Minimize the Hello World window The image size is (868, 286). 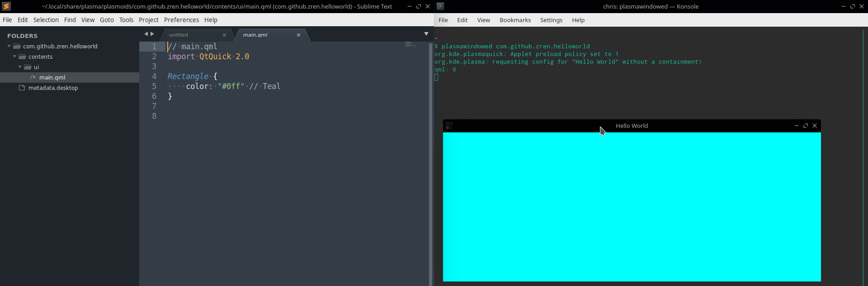(x=797, y=126)
